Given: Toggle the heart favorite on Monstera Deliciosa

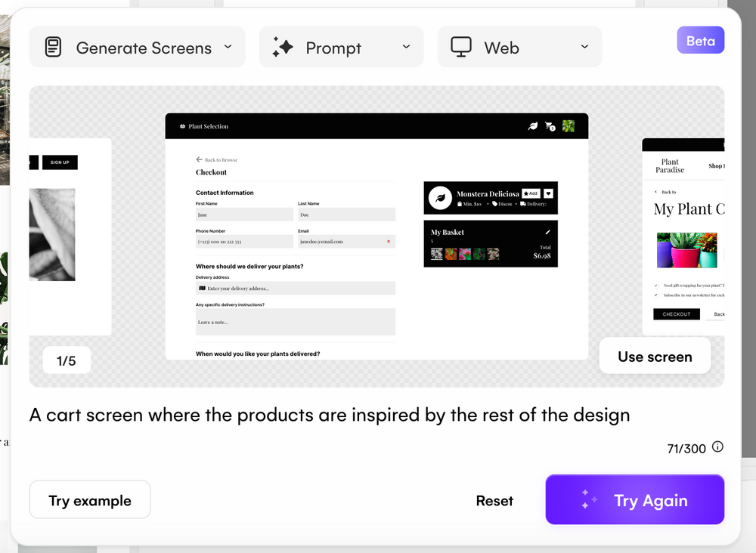Looking at the screenshot, I should [547, 194].
